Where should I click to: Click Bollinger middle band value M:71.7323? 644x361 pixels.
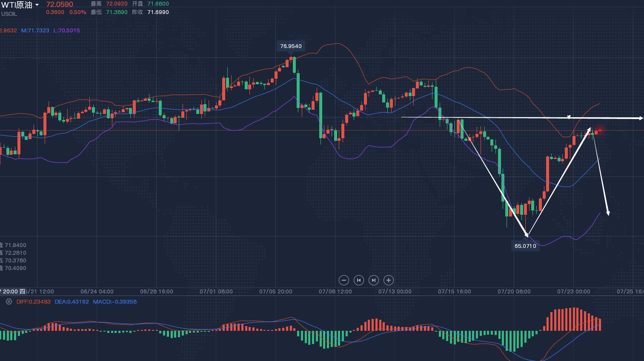click(35, 31)
